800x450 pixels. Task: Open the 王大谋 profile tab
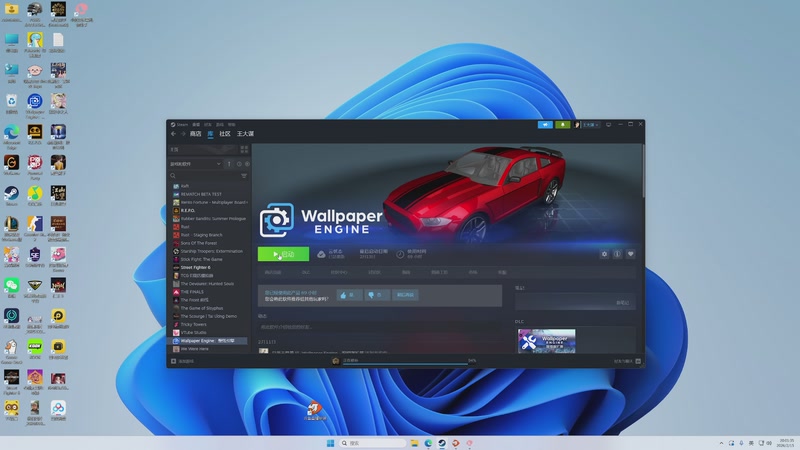[x=245, y=134]
